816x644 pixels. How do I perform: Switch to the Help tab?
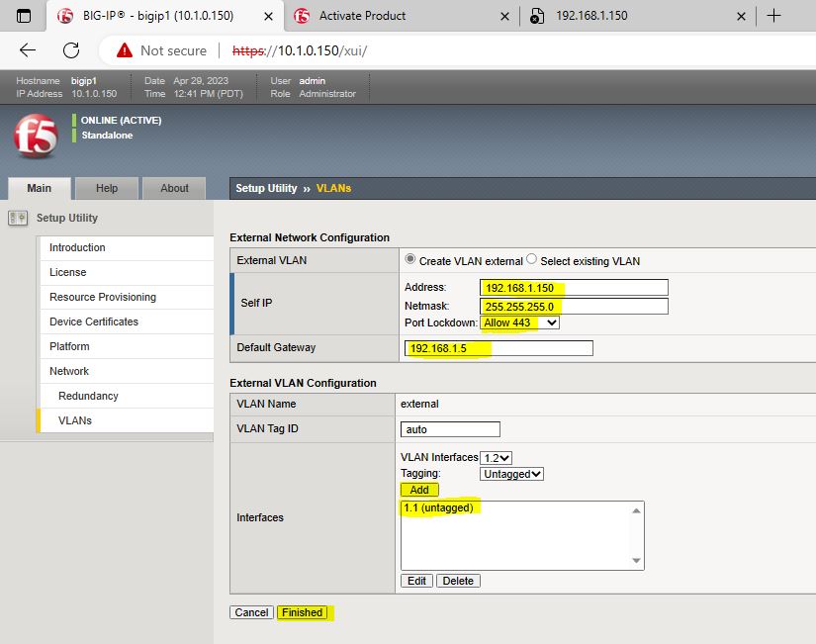[x=107, y=188]
